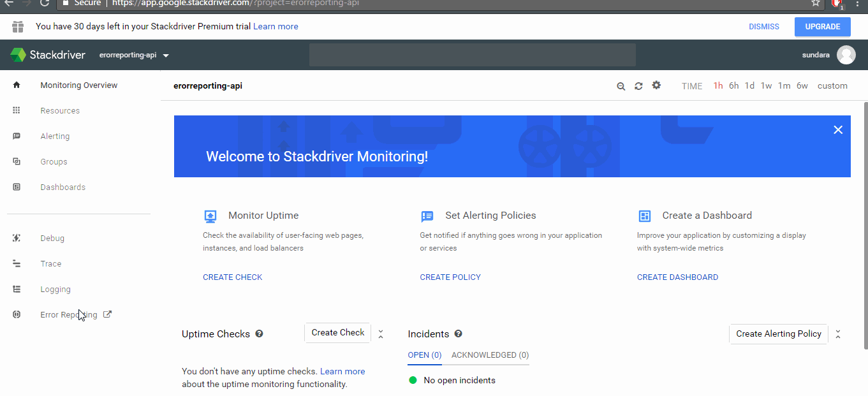Collapse the Incidents panel
This screenshot has height=396, width=868.
click(x=838, y=334)
